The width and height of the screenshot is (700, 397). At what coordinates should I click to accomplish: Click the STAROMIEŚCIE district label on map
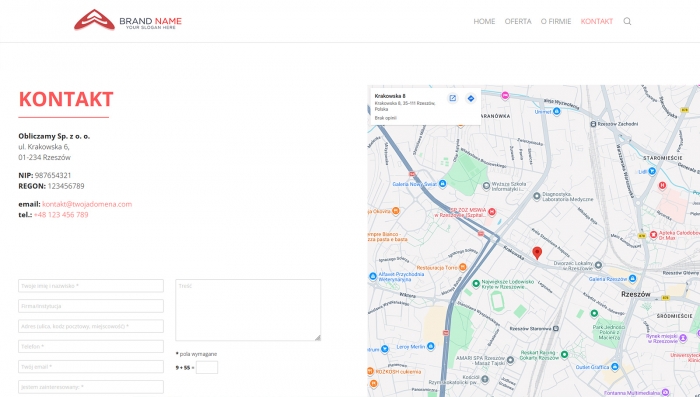[662, 158]
